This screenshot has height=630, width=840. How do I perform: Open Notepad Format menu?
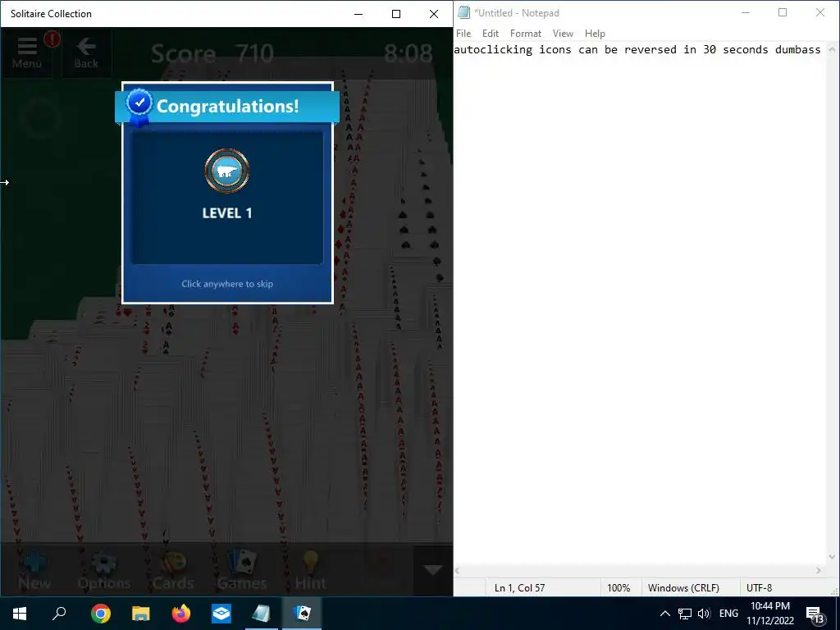[x=526, y=33]
